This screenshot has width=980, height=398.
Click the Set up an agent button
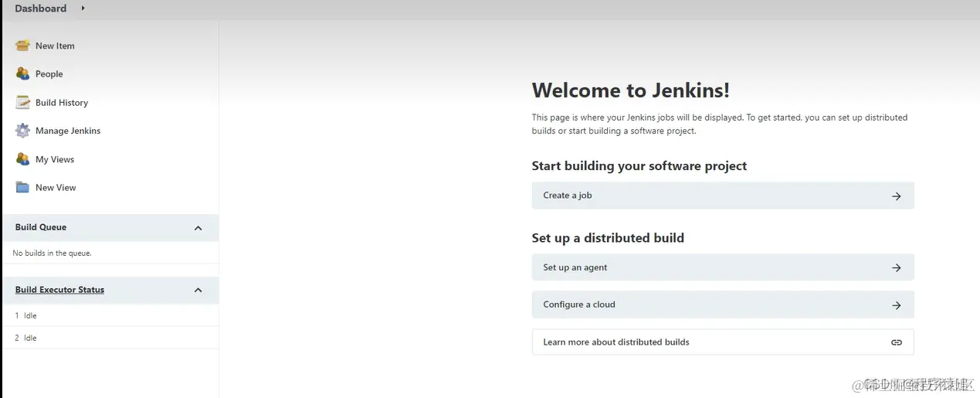point(723,267)
